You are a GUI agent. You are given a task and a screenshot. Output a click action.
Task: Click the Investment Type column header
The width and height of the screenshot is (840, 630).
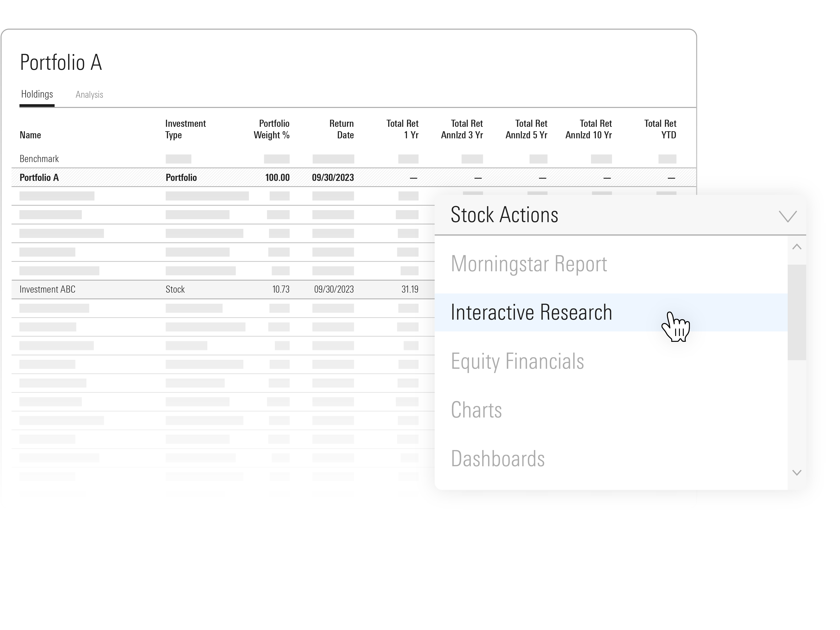pos(185,129)
